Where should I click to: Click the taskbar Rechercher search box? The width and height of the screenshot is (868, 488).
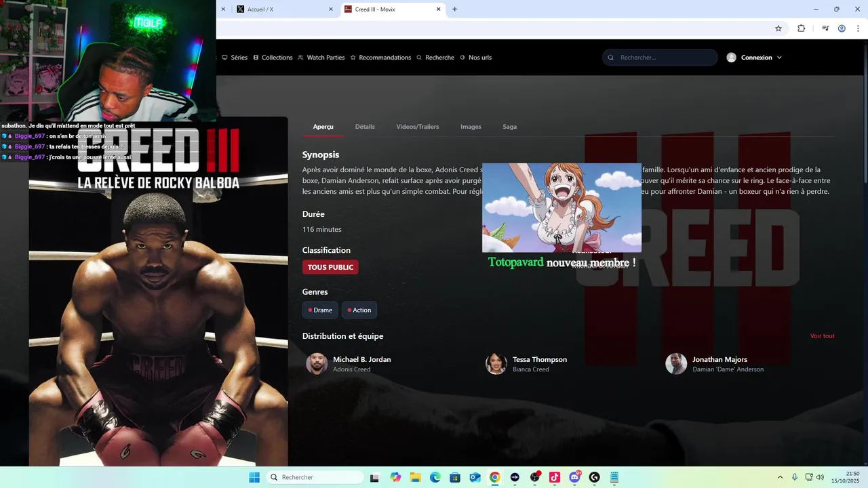pyautogui.click(x=315, y=477)
